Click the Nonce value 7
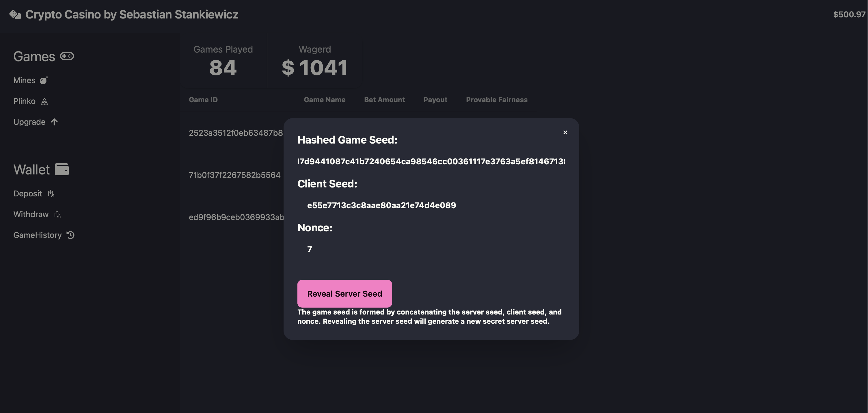This screenshot has height=413, width=868. [309, 249]
